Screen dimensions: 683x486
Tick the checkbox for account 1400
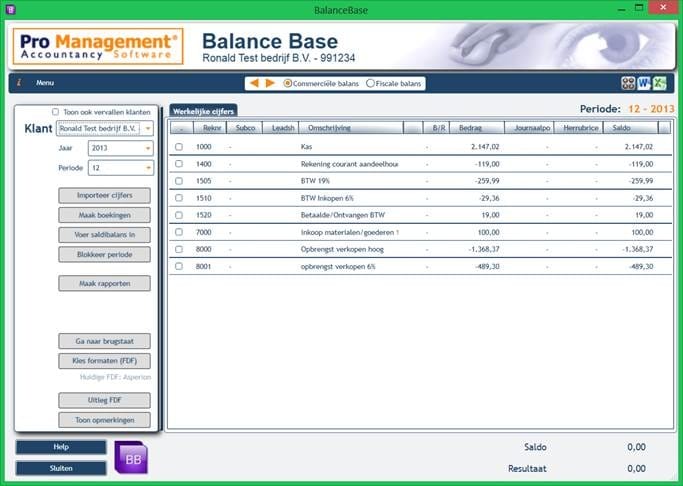(x=179, y=164)
